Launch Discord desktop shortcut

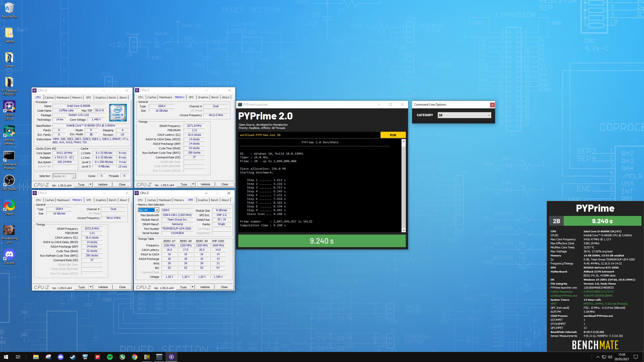[x=9, y=257]
